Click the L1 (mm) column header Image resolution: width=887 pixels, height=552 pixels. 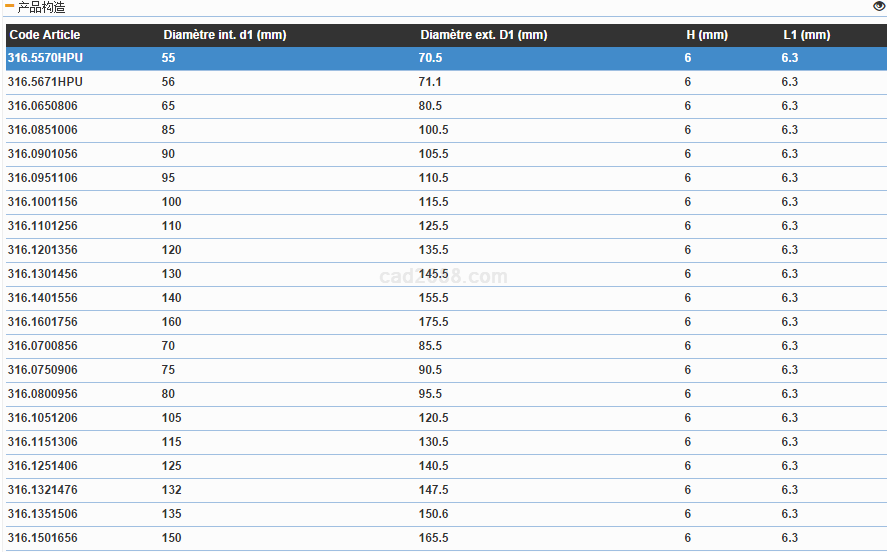[x=806, y=35]
